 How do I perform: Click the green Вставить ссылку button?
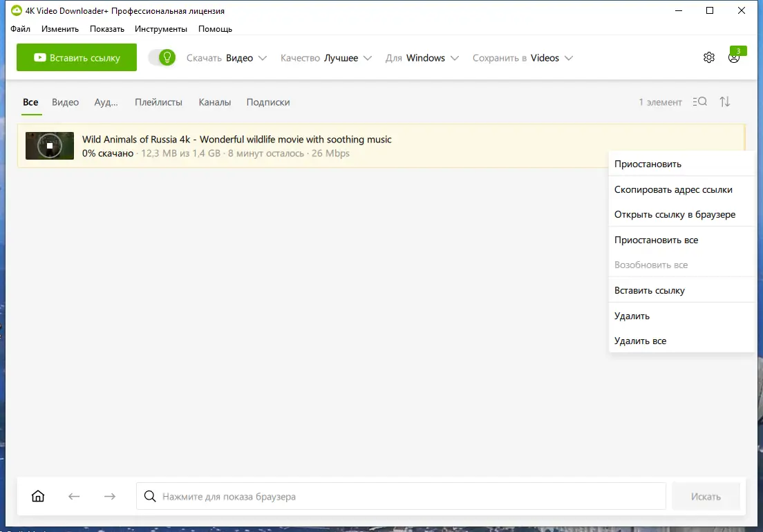pyautogui.click(x=77, y=57)
